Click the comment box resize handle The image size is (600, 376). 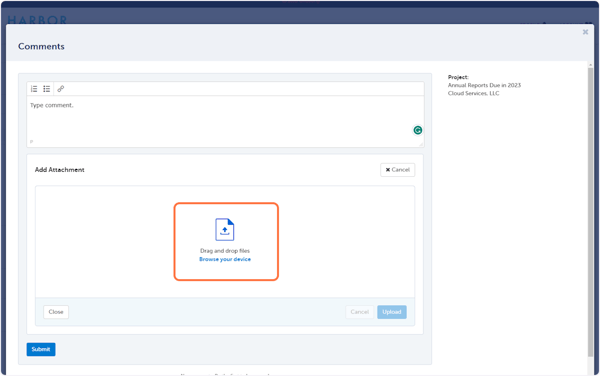(x=421, y=144)
